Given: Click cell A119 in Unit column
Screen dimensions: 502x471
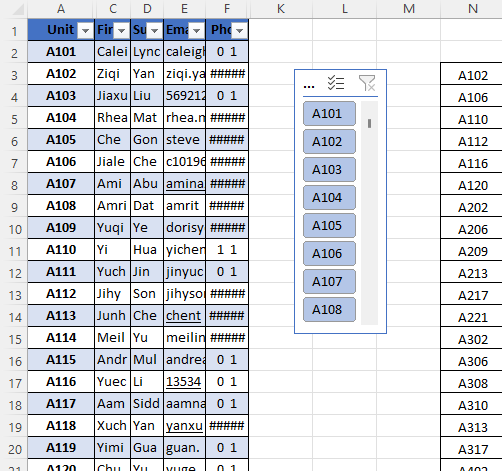Looking at the screenshot, I should click(x=61, y=448).
